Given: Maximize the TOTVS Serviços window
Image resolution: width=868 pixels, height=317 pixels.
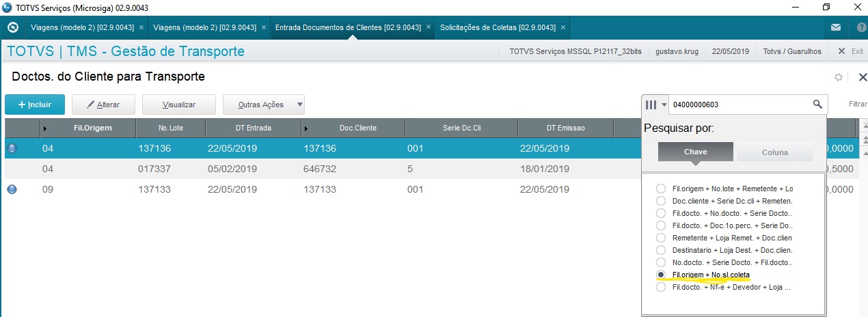Looking at the screenshot, I should click(826, 8).
